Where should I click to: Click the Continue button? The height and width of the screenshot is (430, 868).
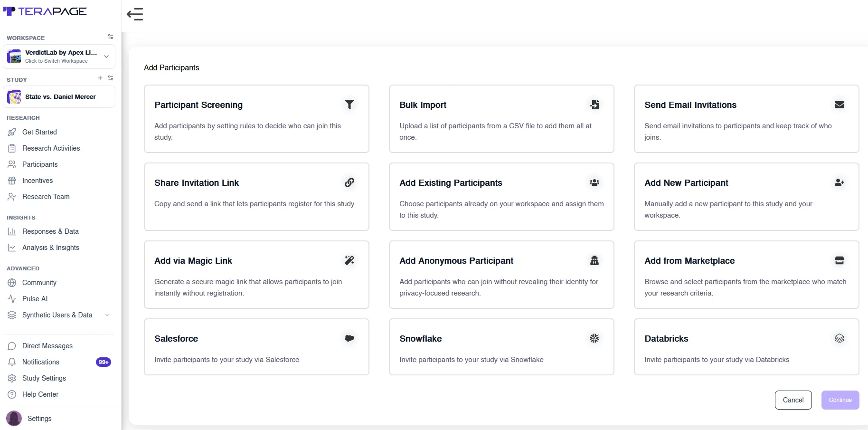click(x=840, y=400)
